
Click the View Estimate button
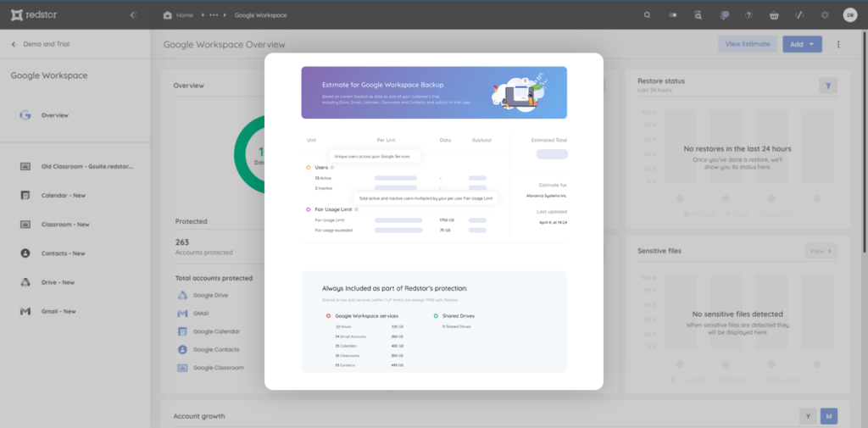coord(748,44)
